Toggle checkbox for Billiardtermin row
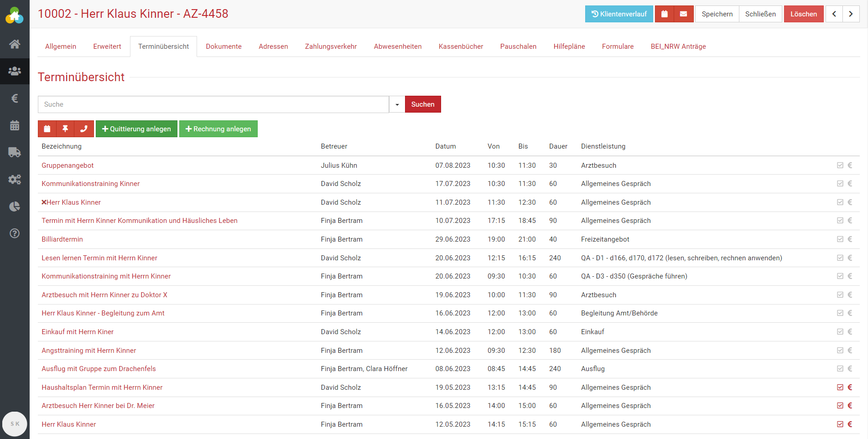Image resolution: width=868 pixels, height=439 pixels. (x=840, y=239)
